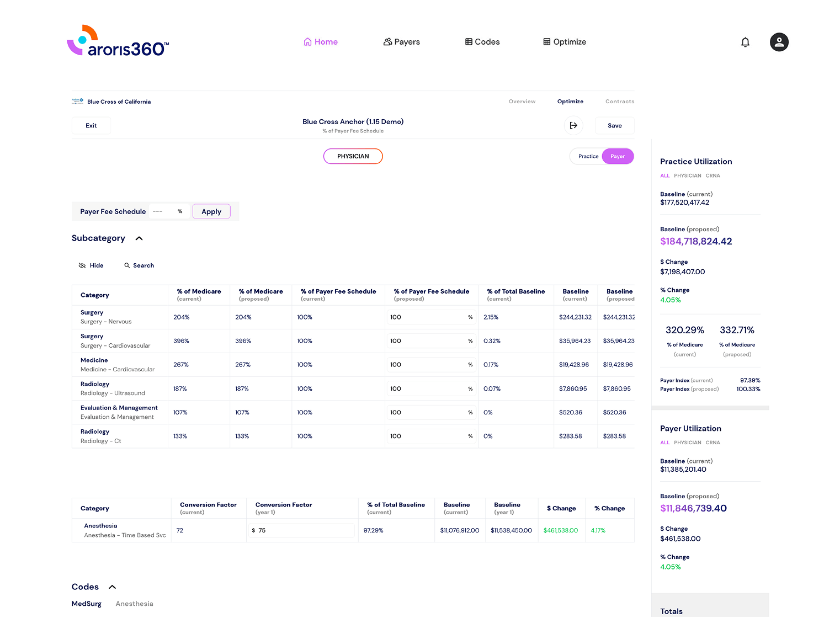Click the Hide eye-slash icon

[x=82, y=265]
